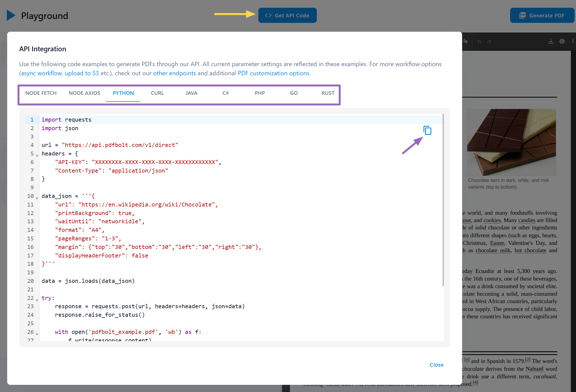Collapse the data_json block at line 10
This screenshot has height=392, width=576.
[x=37, y=198]
